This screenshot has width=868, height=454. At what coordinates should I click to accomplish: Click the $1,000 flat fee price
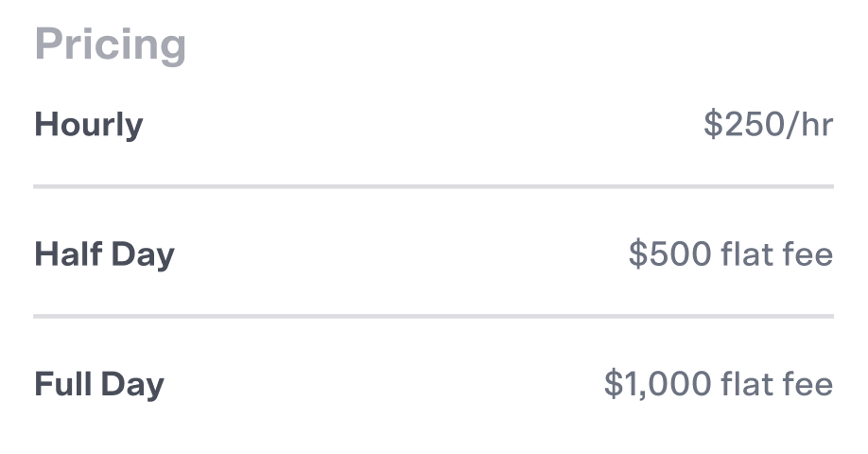pyautogui.click(x=718, y=384)
